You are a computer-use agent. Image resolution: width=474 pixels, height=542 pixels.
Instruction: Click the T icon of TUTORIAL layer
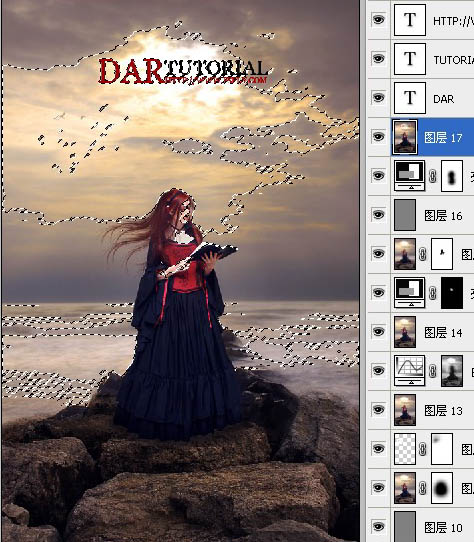point(410,59)
